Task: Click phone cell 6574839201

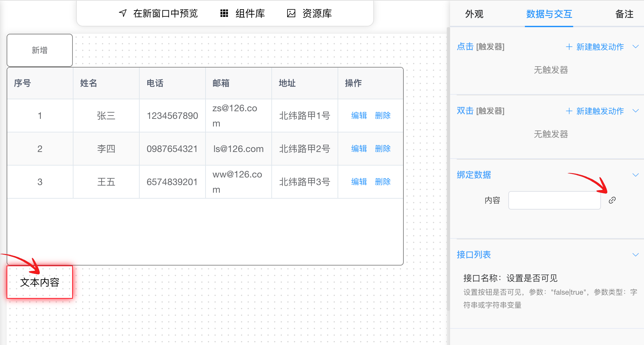Action: pyautogui.click(x=172, y=182)
